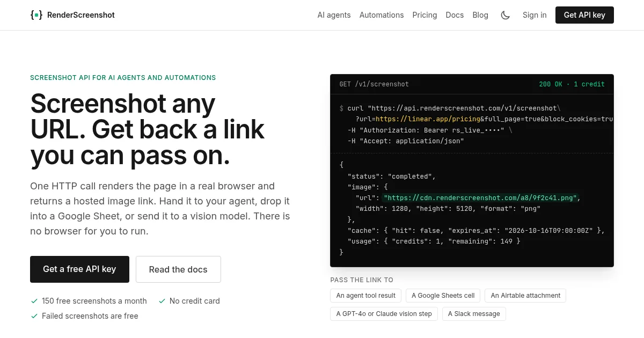Screen dimensions: 644x338
Task: Toggle dark mode with the moon icon
Action: tap(506, 15)
